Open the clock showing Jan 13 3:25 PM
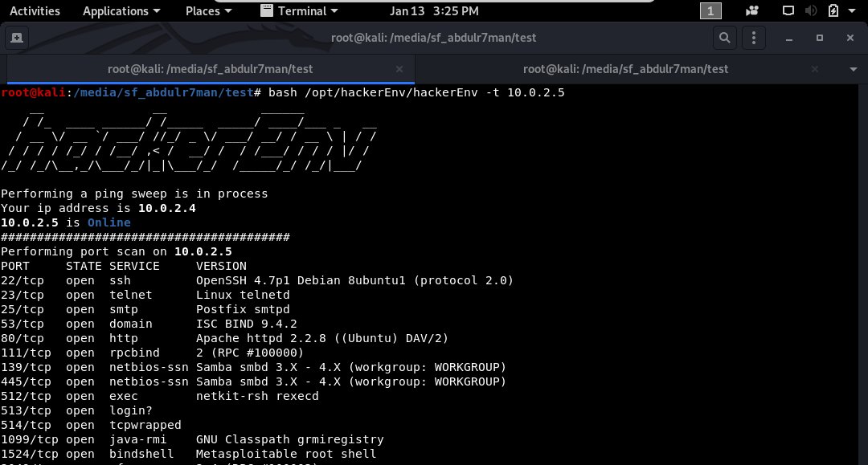The image size is (868, 465). click(434, 11)
